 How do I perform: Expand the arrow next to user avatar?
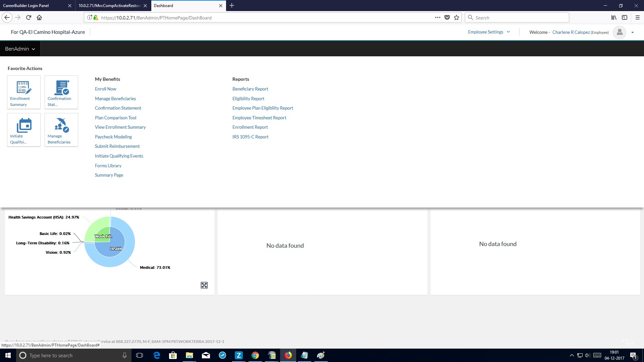tap(633, 33)
